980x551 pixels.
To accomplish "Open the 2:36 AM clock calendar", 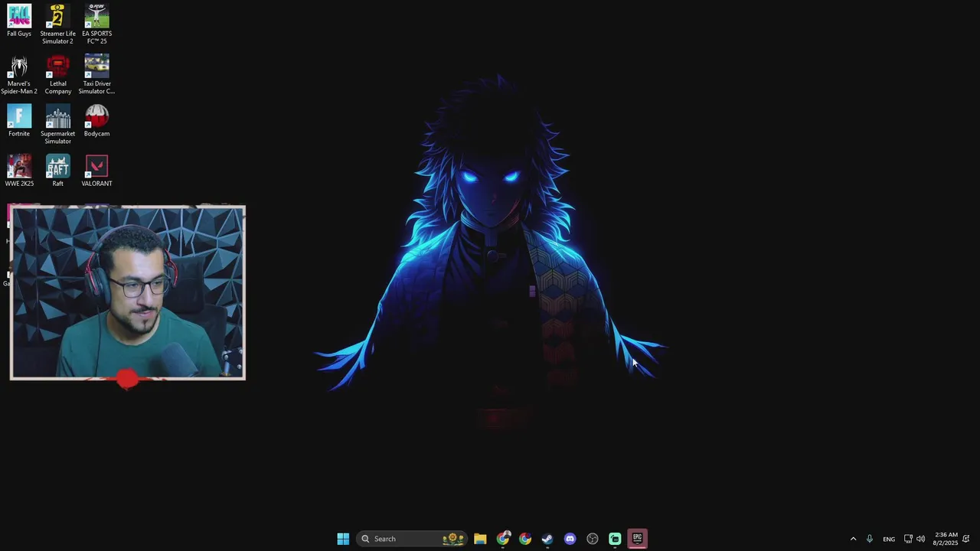I will pyautogui.click(x=946, y=539).
